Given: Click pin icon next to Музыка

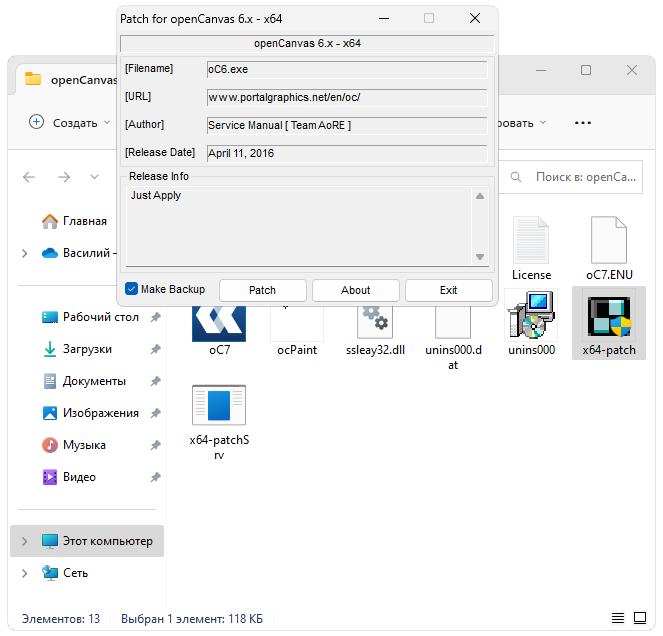Looking at the screenshot, I should (156, 445).
